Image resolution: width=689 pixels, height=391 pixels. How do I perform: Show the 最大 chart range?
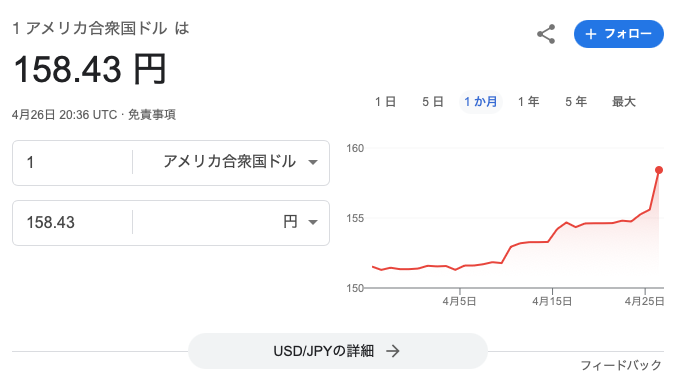tap(624, 102)
